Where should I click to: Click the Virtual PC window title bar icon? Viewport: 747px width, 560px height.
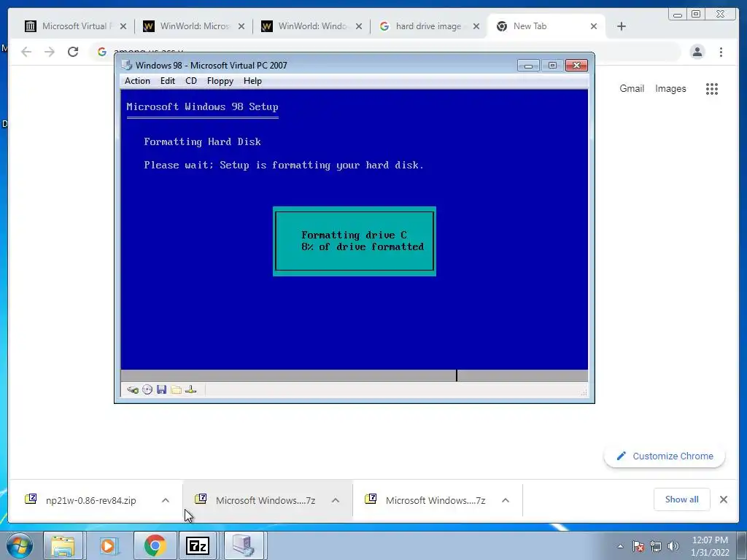127,65
